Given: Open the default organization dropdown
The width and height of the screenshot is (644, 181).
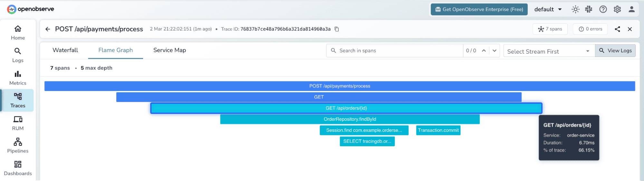Looking at the screenshot, I should 548,9.
